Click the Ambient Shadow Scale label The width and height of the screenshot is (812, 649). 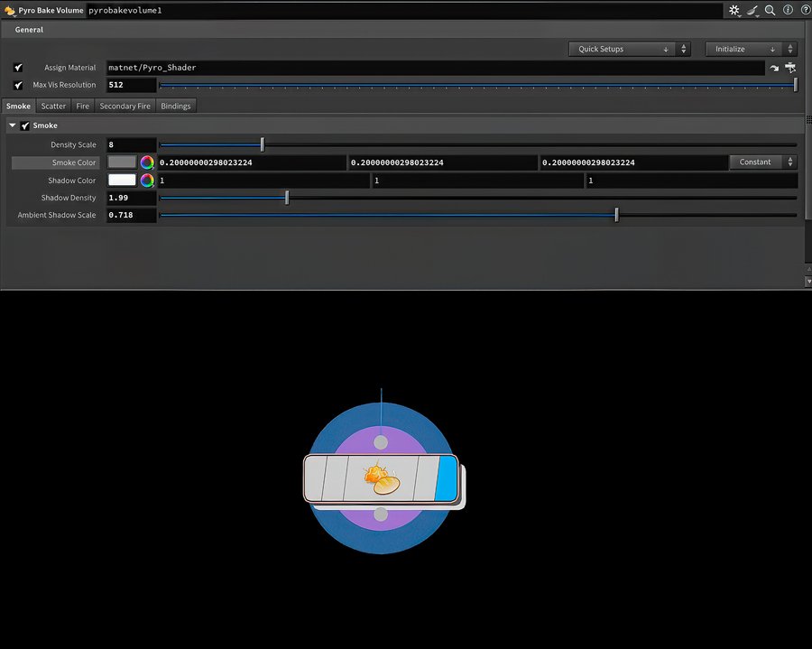pos(57,215)
